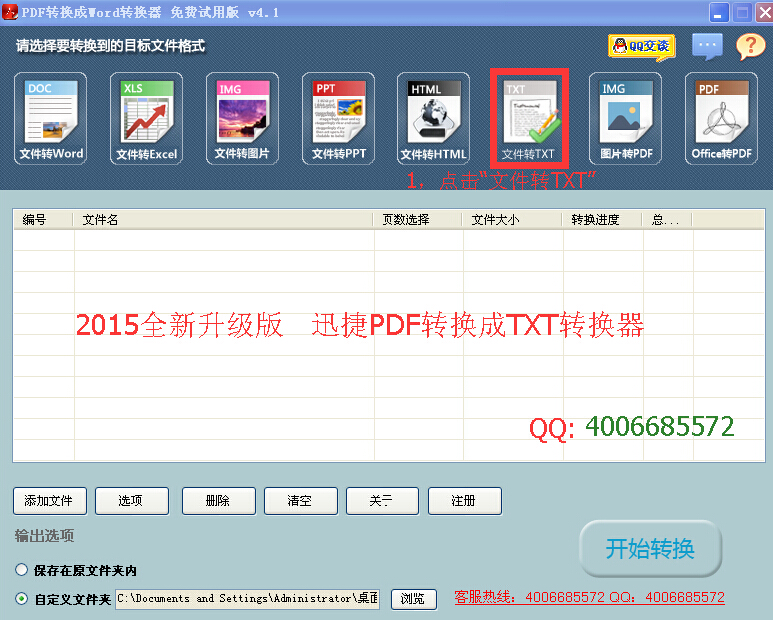Select the 文件转PPT format icon
This screenshot has width=773, height=620.
click(x=338, y=118)
